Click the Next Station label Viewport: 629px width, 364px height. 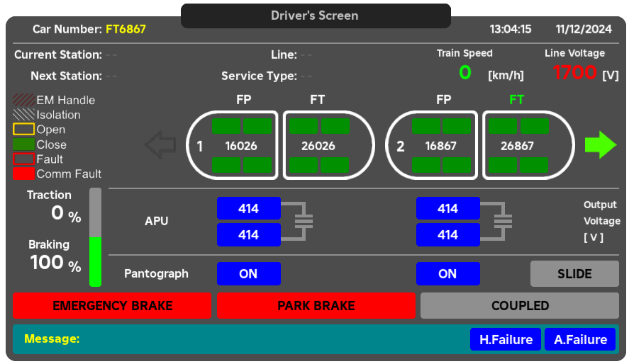(66, 76)
